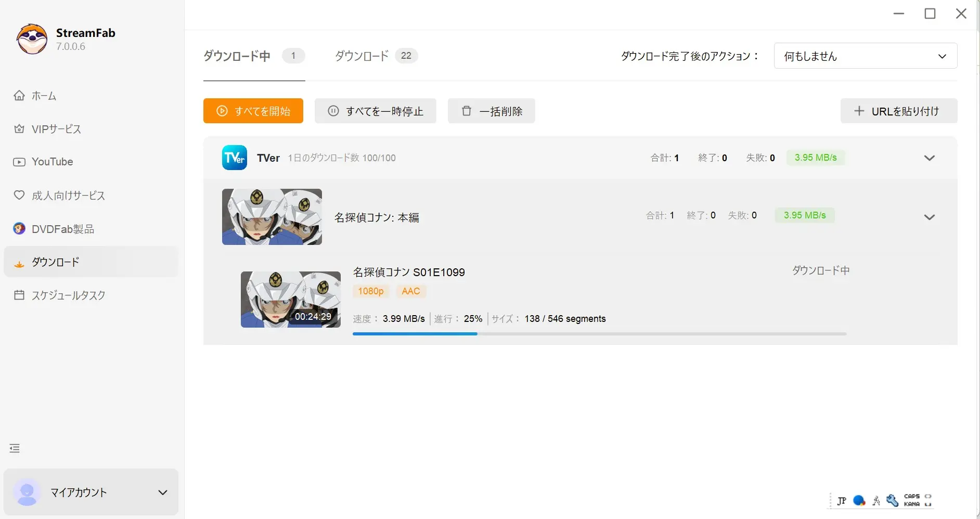Viewport: 980px width, 519px height.
Task: Open 成人向けサービス section
Action: point(91,196)
